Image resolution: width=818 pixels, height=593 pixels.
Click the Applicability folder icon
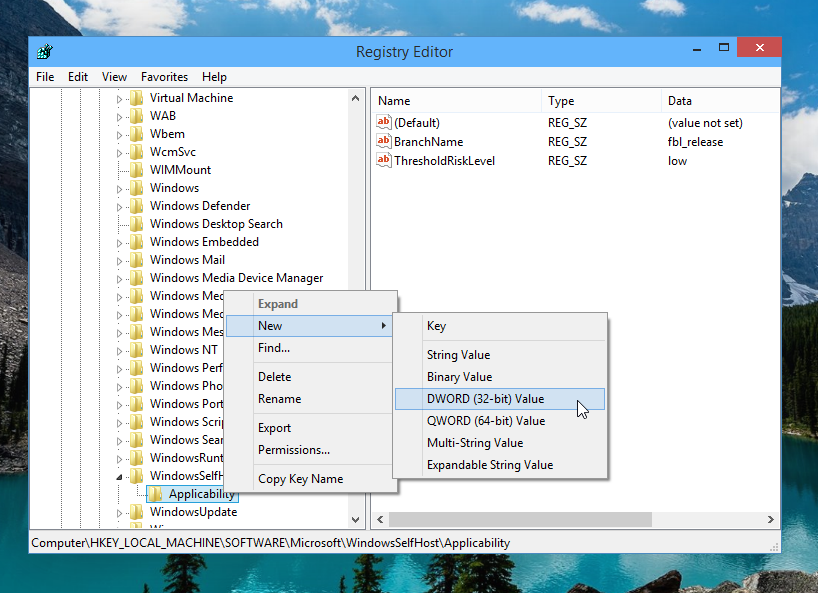[x=155, y=494]
